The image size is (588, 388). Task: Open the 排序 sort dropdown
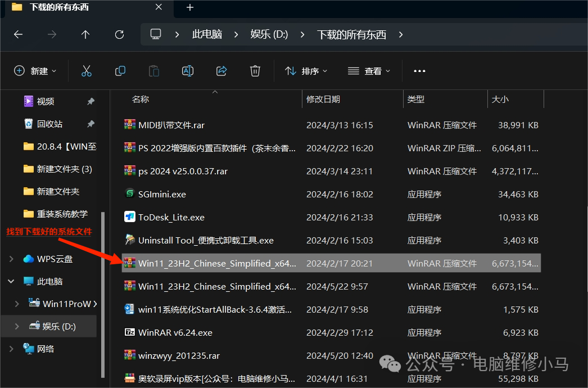click(x=306, y=71)
